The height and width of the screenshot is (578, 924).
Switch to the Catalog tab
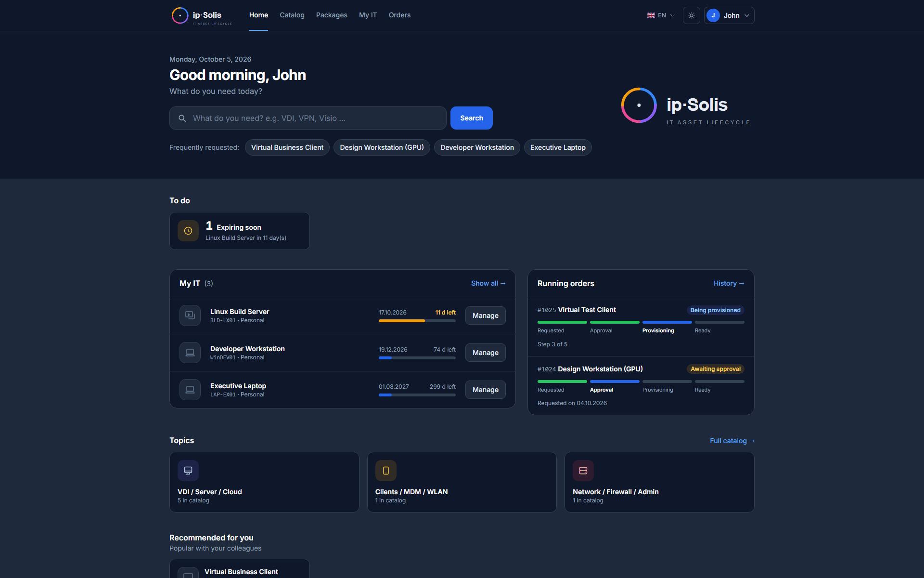292,15
